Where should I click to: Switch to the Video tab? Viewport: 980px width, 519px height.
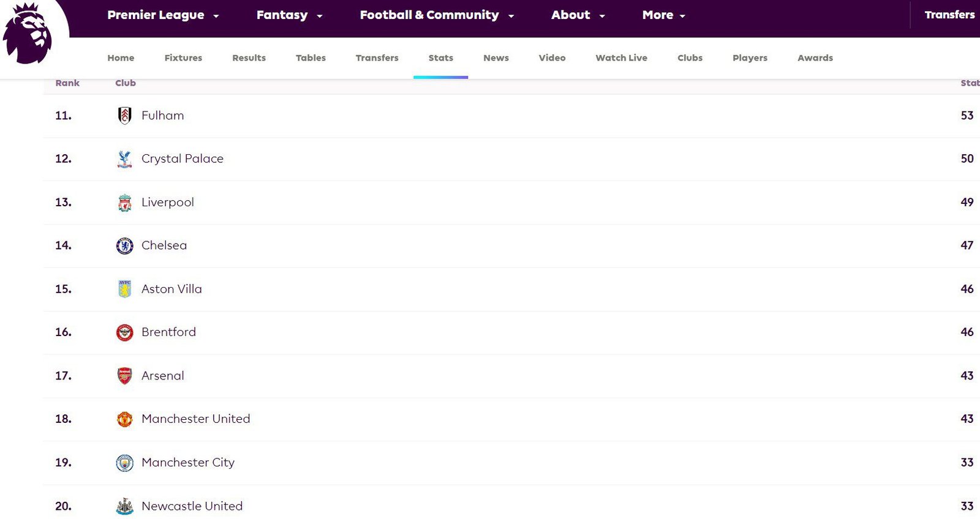[x=552, y=58]
